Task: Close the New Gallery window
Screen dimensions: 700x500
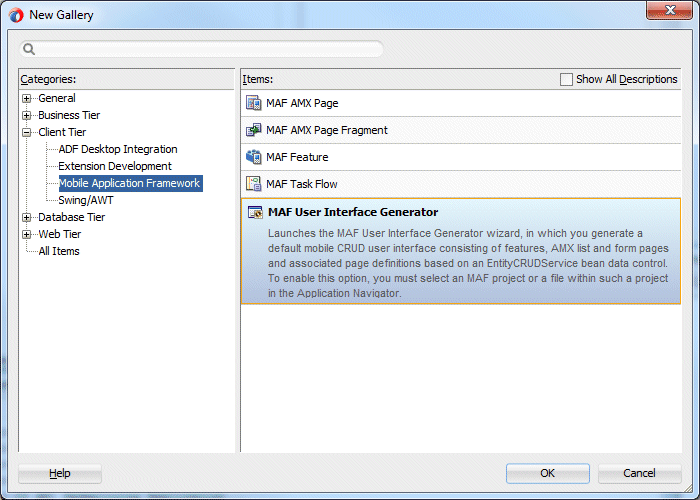Action: pos(669,10)
